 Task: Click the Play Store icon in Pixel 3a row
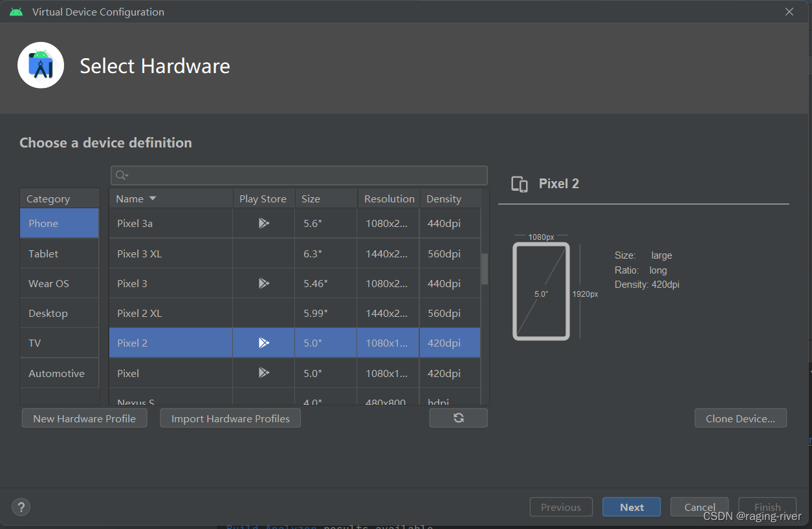tap(263, 223)
